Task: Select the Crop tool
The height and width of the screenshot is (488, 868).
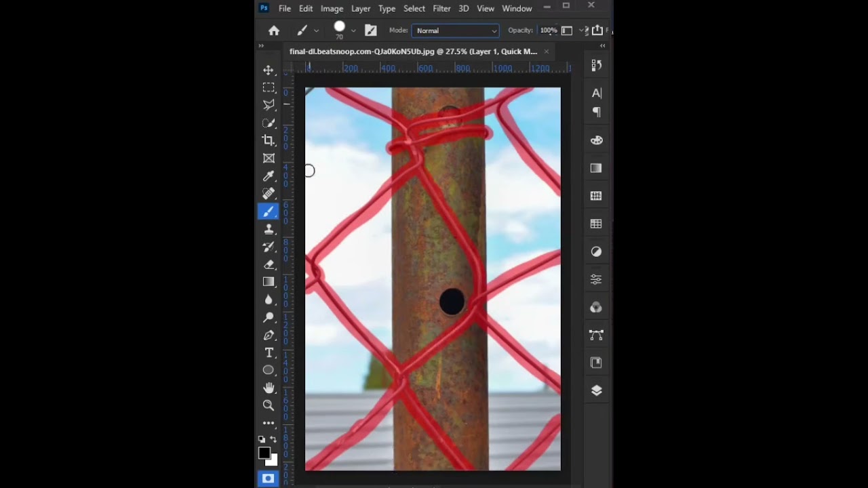Action: (x=269, y=140)
